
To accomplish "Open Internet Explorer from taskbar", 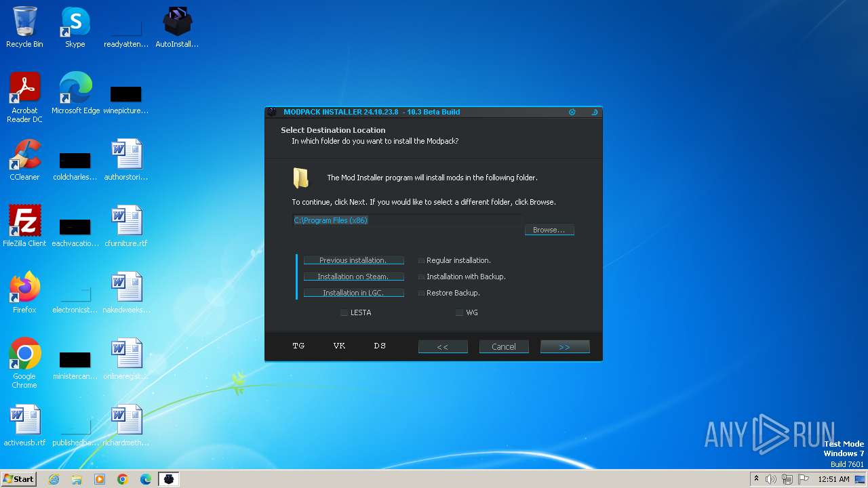I will click(54, 479).
